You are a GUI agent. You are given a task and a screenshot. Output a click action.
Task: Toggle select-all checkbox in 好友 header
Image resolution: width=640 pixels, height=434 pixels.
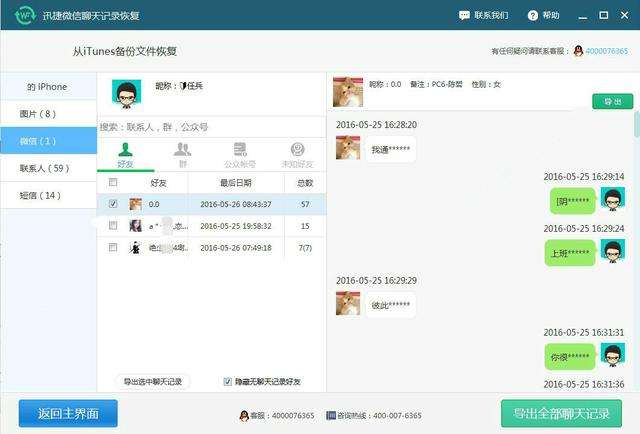pyautogui.click(x=113, y=182)
